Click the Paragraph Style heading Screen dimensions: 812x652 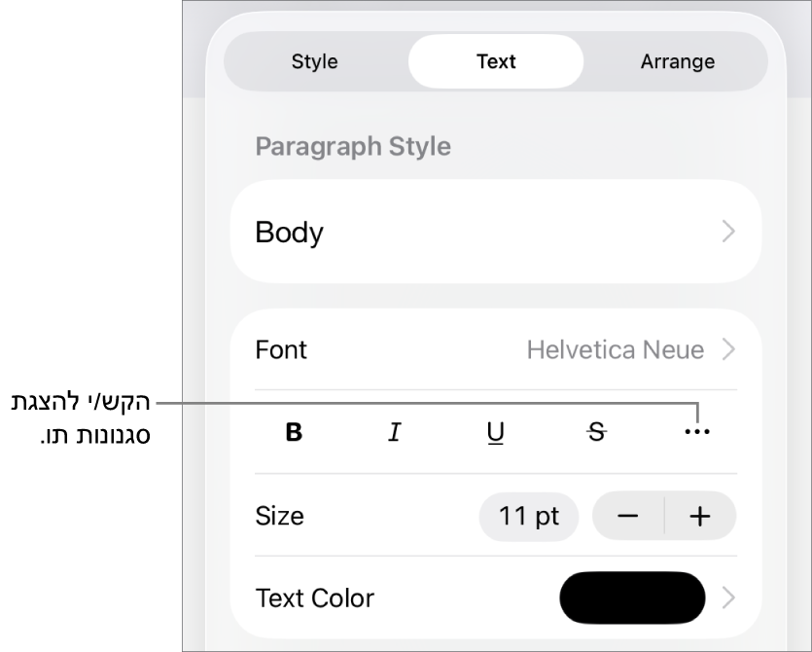(353, 147)
